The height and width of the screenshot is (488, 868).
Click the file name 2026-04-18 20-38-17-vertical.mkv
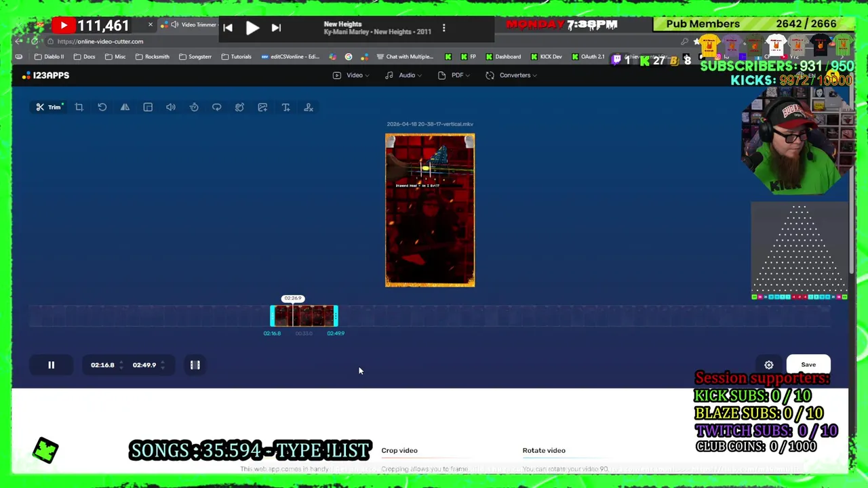click(430, 124)
